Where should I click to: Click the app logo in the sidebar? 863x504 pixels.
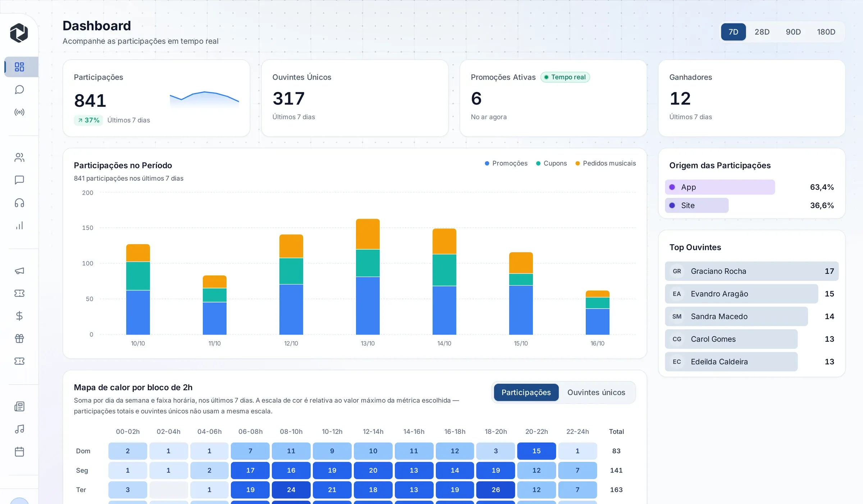click(x=19, y=33)
